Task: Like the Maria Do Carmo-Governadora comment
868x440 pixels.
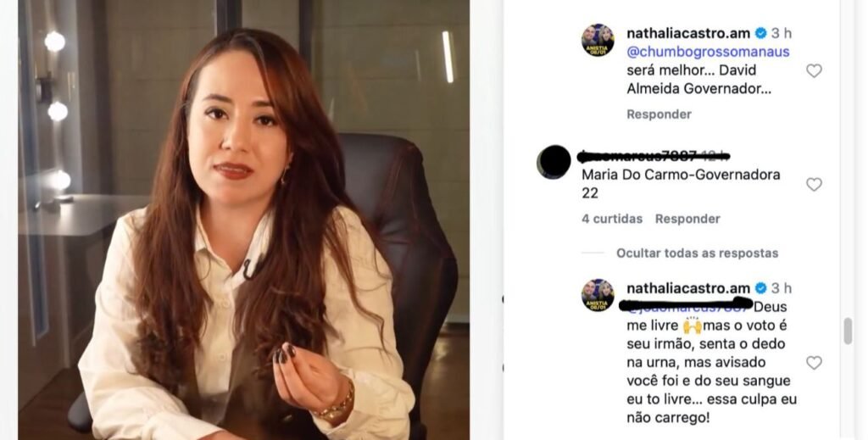Action: click(x=814, y=184)
